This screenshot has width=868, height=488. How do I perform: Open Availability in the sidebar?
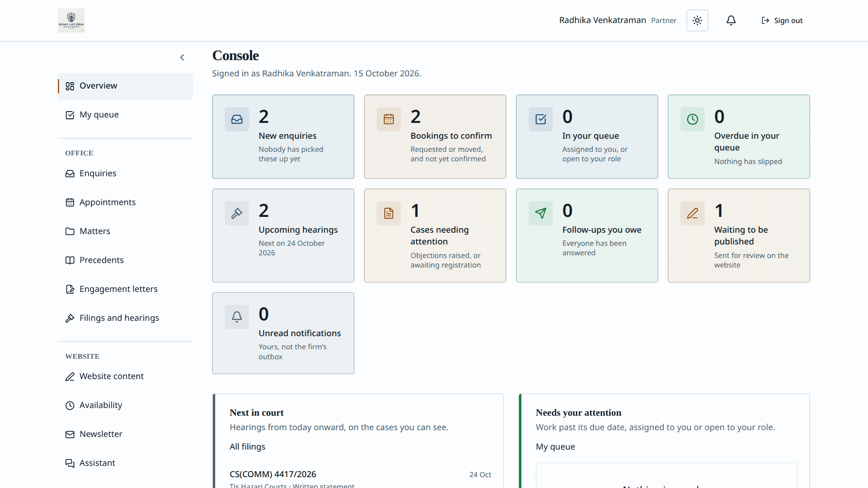pyautogui.click(x=125, y=405)
